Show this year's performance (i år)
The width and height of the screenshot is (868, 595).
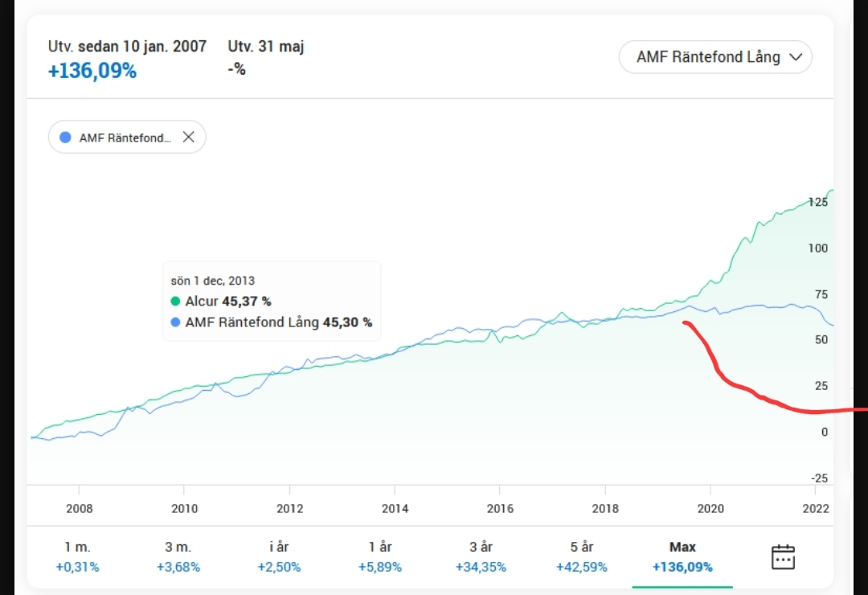[279, 556]
